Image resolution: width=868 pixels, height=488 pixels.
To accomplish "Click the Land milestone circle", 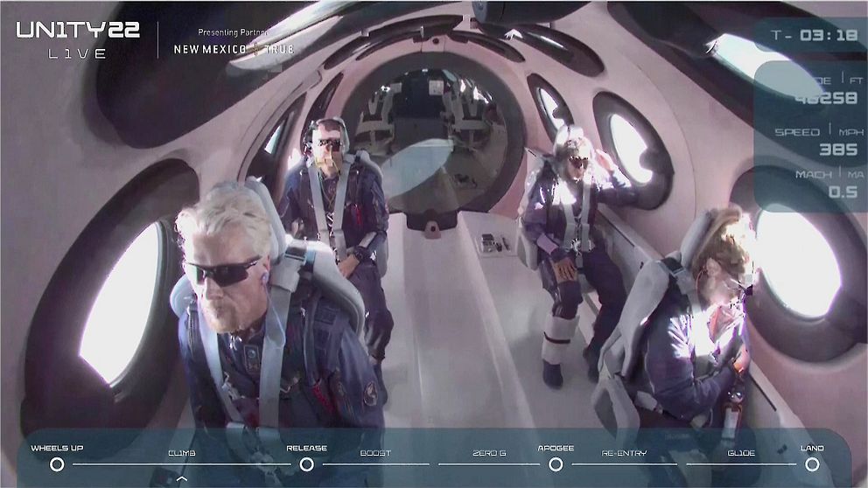I will [812, 464].
